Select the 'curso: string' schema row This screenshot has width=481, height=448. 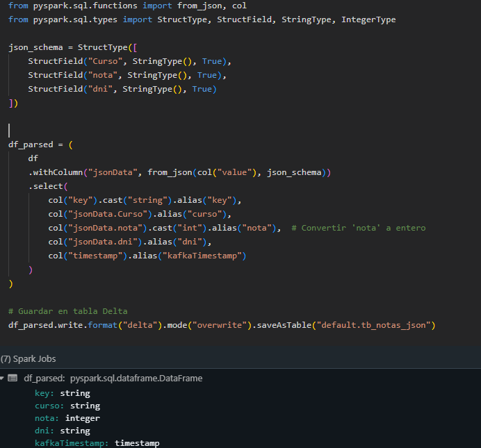(67, 406)
